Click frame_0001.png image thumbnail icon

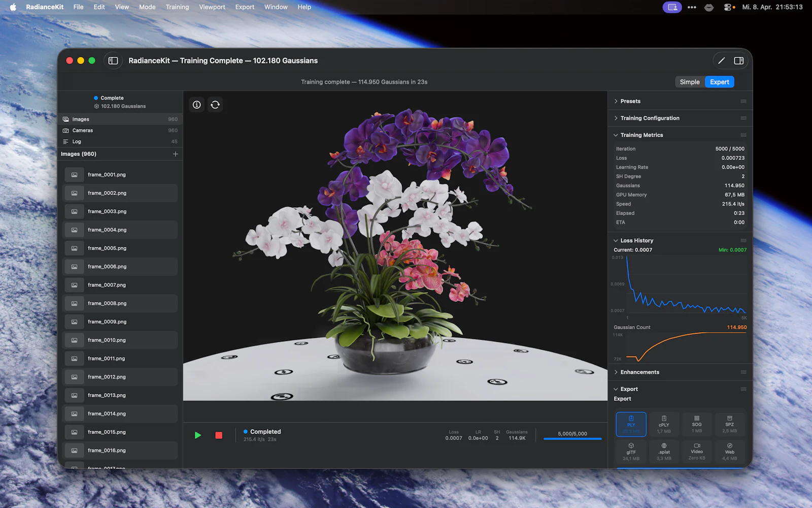(x=74, y=175)
